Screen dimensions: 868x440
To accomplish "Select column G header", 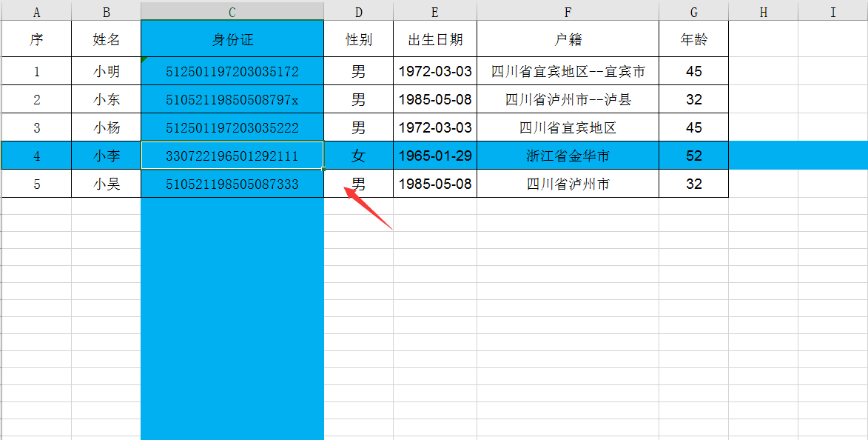I will (693, 12).
